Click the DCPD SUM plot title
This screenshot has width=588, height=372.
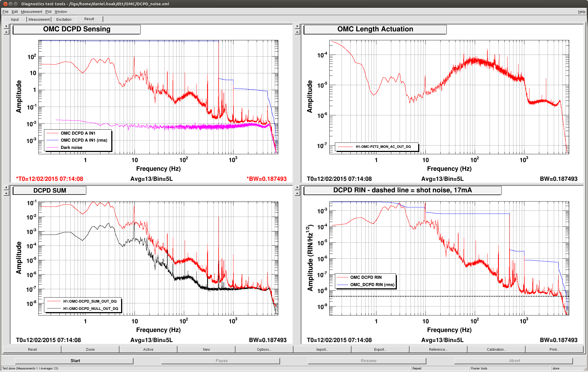(x=50, y=190)
